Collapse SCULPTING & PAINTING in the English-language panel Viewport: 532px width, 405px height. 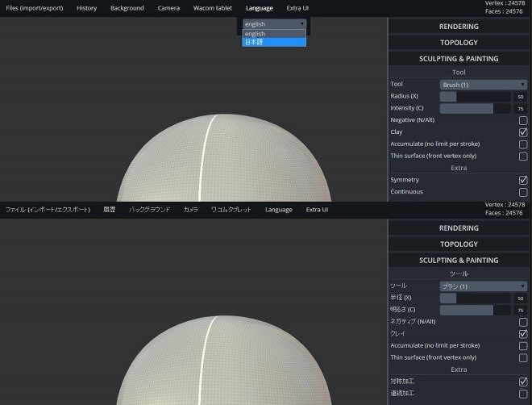click(459, 59)
